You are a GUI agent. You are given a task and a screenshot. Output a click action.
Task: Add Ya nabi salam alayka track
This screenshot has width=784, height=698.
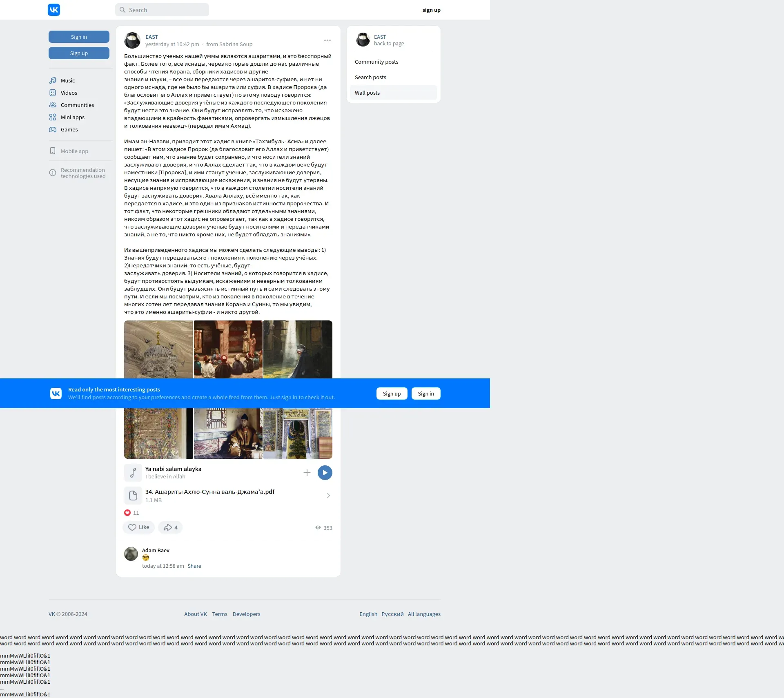click(x=307, y=473)
